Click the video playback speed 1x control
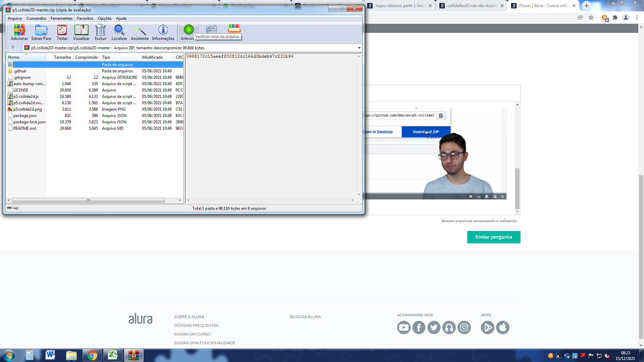The width and height of the screenshot is (644, 362). 479,197
